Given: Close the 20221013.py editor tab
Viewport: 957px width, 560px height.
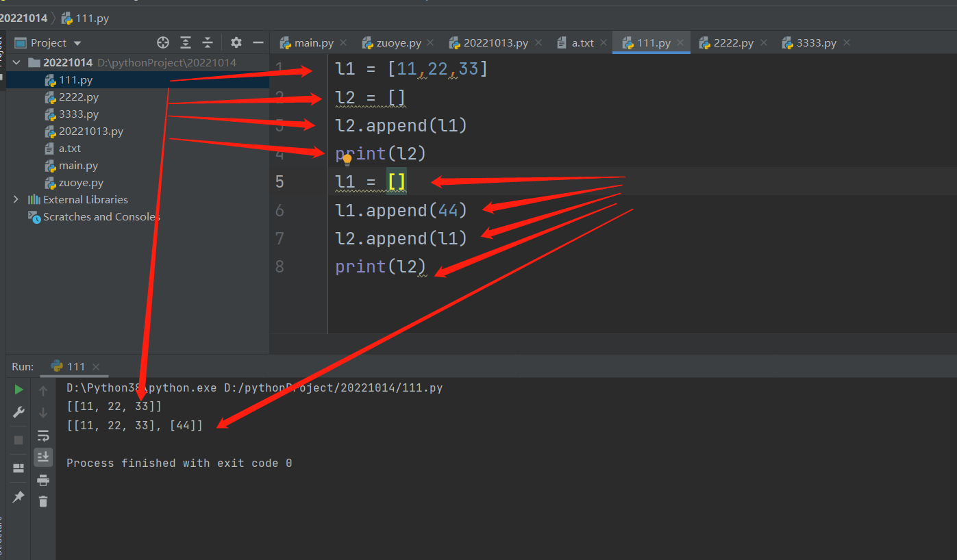Looking at the screenshot, I should pyautogui.click(x=538, y=42).
